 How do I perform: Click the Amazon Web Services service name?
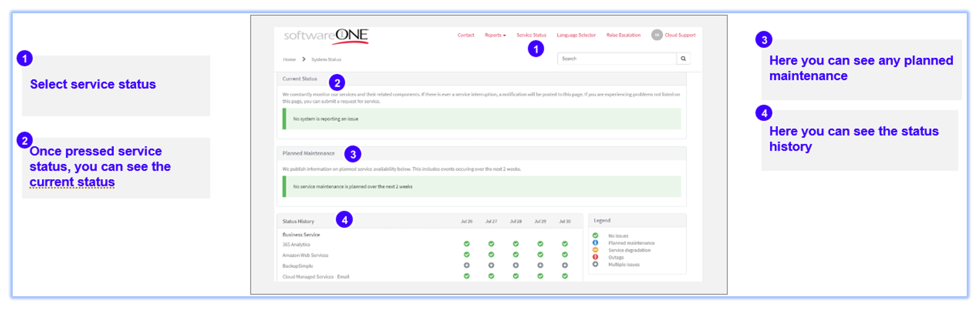(x=305, y=255)
